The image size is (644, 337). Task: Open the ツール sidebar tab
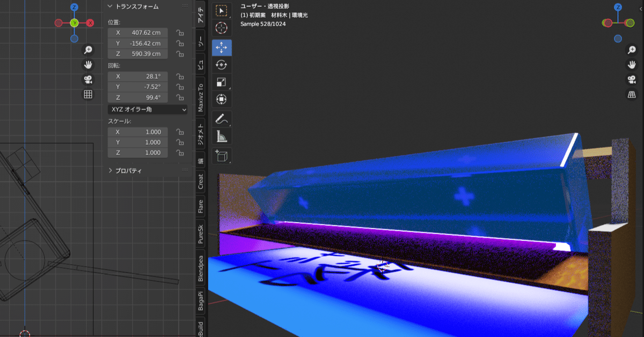[x=200, y=41]
